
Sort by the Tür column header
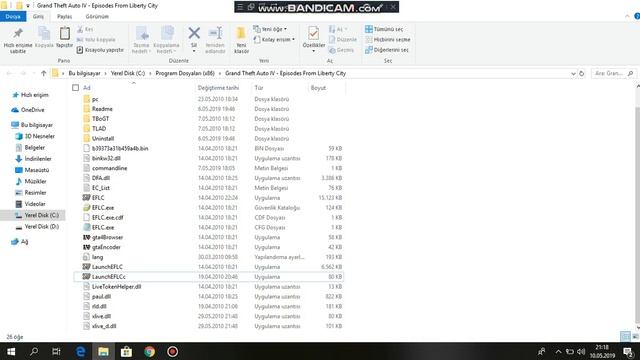point(259,88)
